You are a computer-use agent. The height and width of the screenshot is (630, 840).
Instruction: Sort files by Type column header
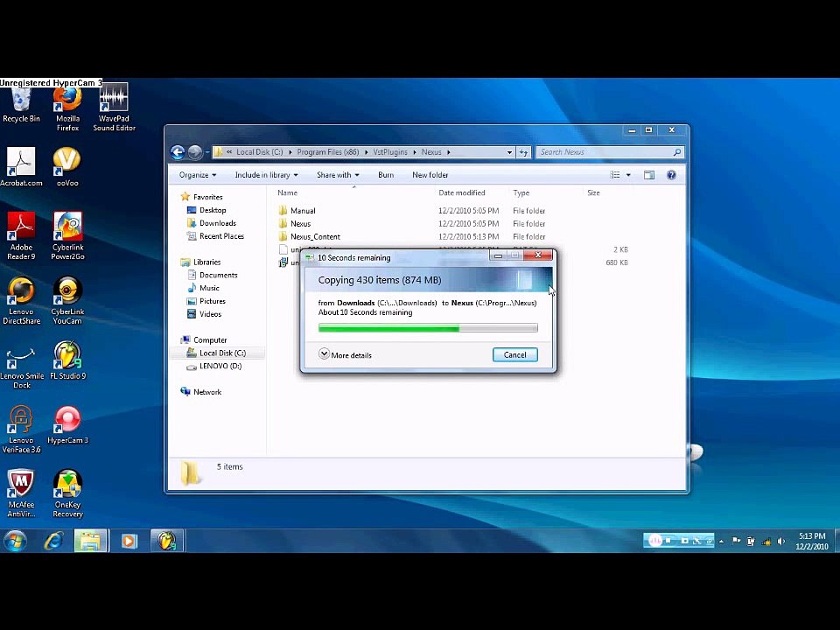[521, 192]
